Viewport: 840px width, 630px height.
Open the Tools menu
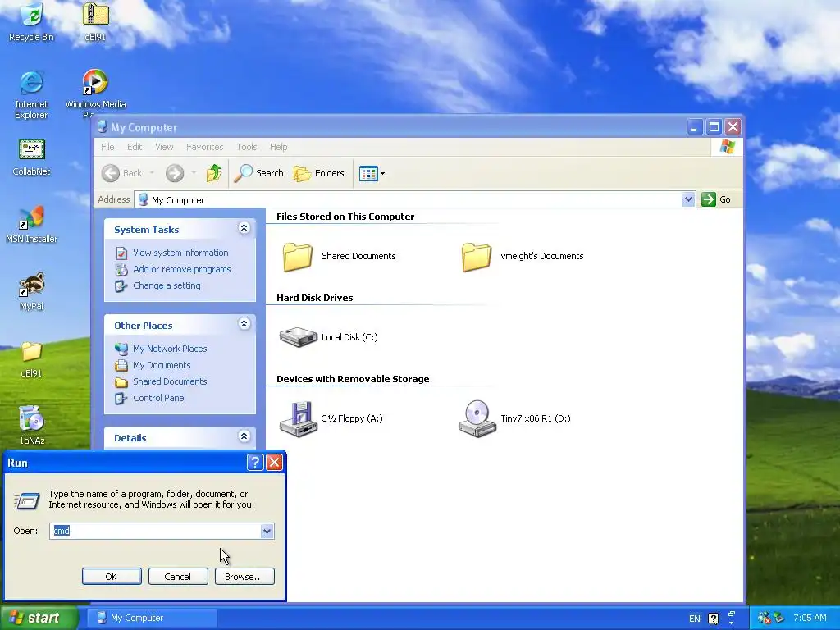tap(247, 147)
